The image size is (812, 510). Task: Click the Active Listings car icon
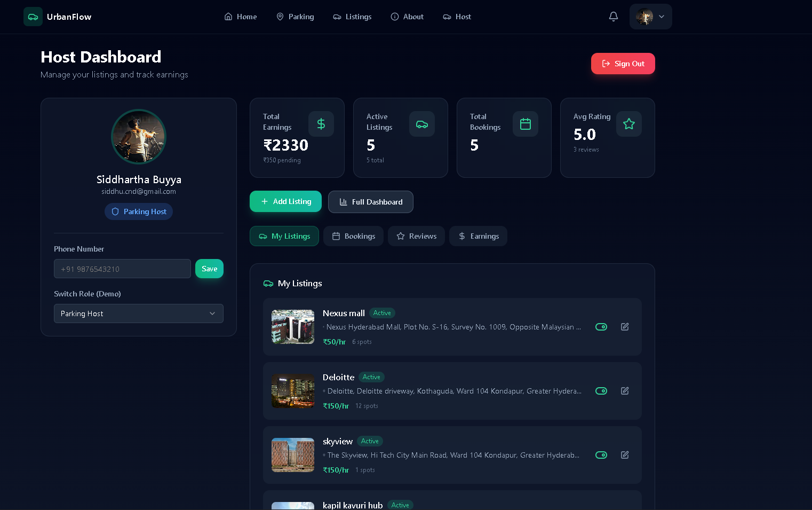click(422, 124)
